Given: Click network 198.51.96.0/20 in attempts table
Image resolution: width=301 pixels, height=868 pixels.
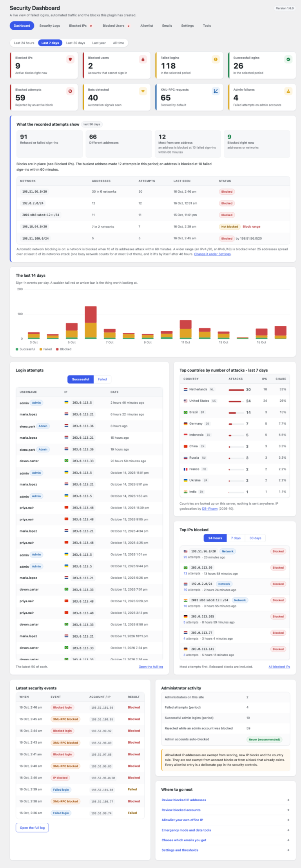Looking at the screenshot, I should click(34, 191).
